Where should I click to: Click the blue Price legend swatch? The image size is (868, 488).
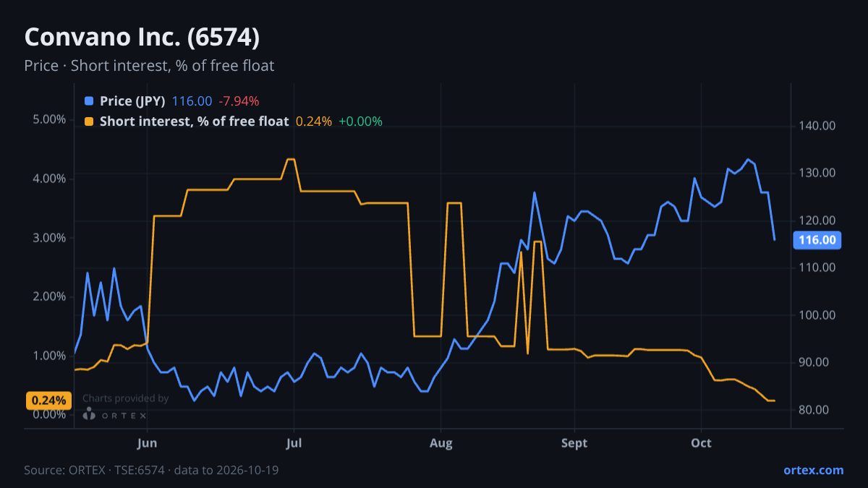point(89,101)
